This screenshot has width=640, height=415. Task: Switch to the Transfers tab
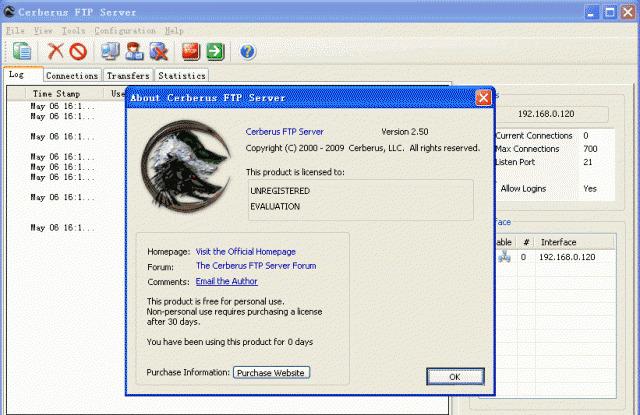tap(128, 75)
